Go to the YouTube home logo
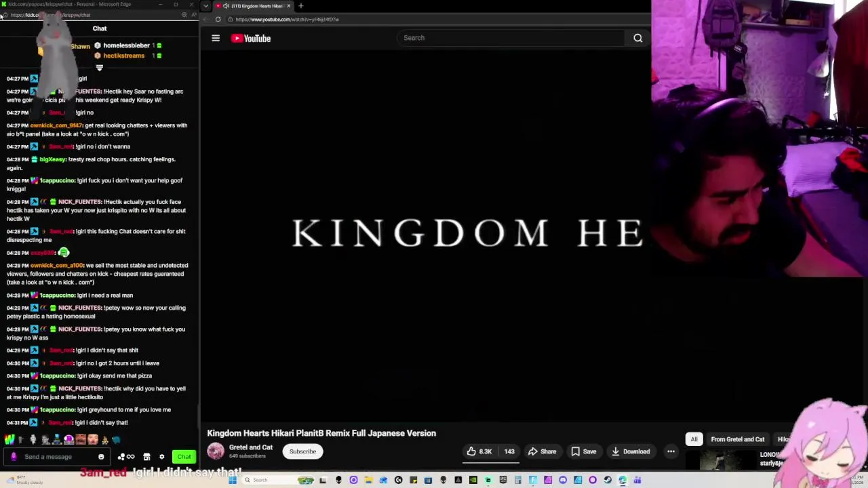868x488 pixels. 251,38
